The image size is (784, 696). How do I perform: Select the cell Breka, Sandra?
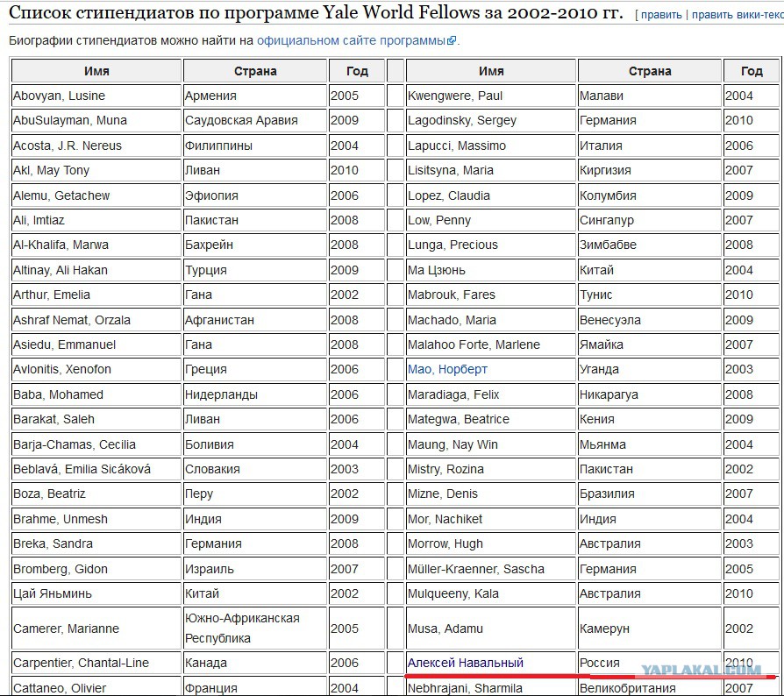click(x=96, y=543)
